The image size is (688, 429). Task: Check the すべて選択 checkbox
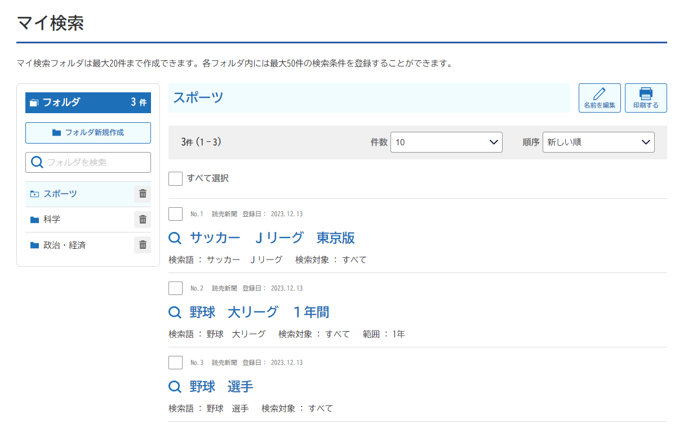[x=176, y=178]
